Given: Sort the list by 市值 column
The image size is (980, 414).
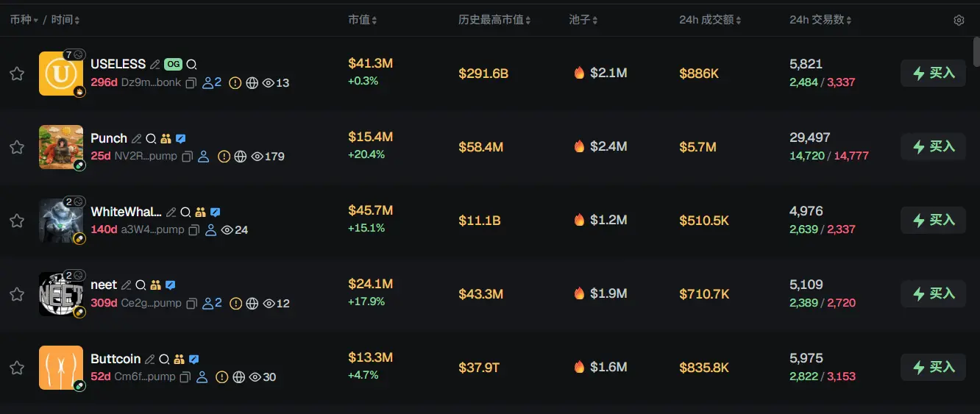Looking at the screenshot, I should point(362,20).
